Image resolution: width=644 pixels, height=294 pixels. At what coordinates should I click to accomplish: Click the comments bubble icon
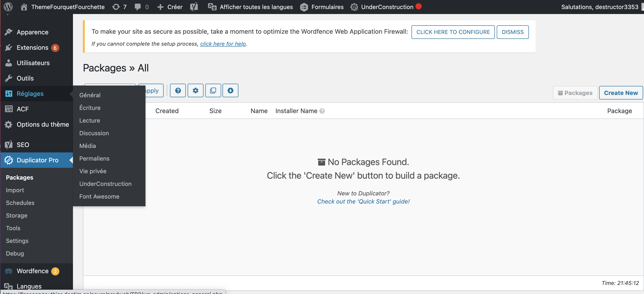138,7
